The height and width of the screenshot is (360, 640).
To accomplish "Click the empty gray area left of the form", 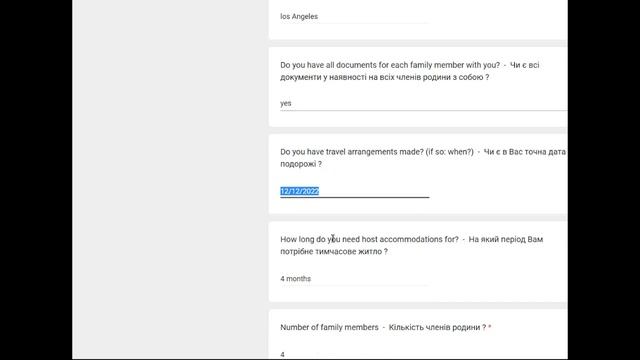I will coord(169,180).
